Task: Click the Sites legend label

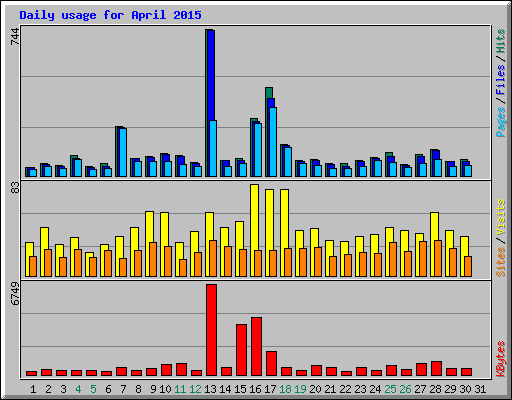Action: [x=501, y=262]
